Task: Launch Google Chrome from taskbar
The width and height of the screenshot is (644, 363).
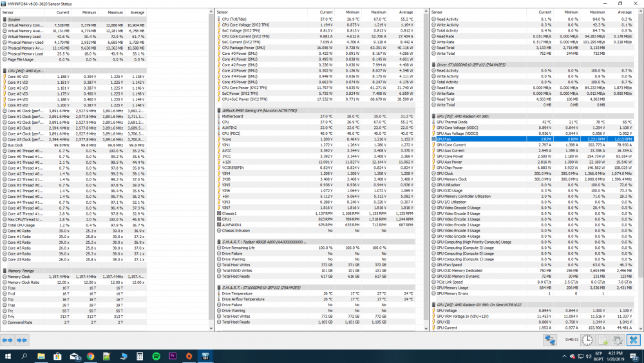Action: 90,356
